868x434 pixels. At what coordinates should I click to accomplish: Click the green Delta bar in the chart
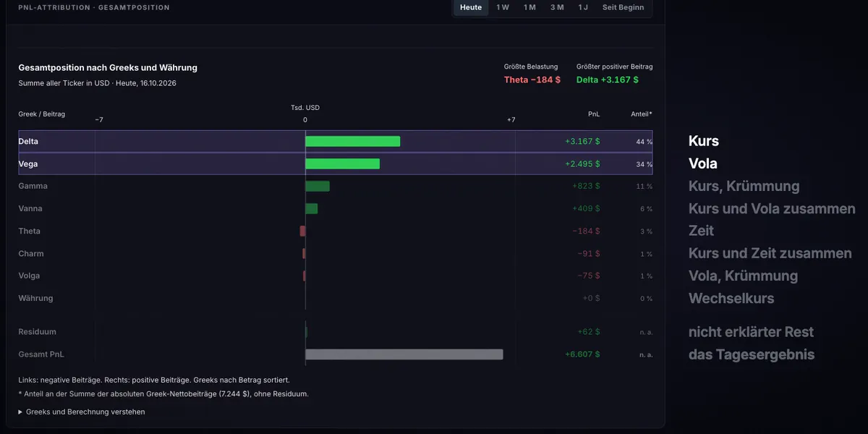(353, 142)
